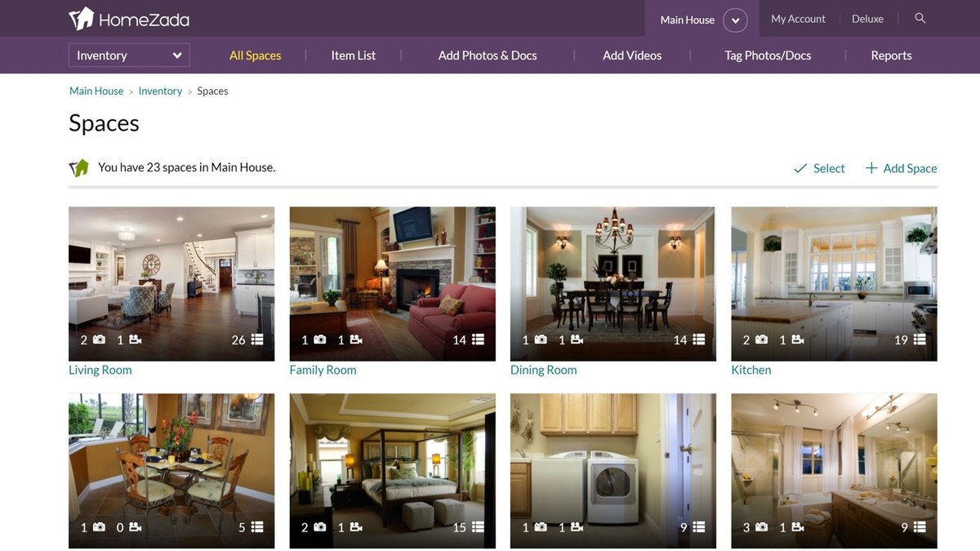
Task: Open the item list icon on Living Room card
Action: click(x=257, y=340)
